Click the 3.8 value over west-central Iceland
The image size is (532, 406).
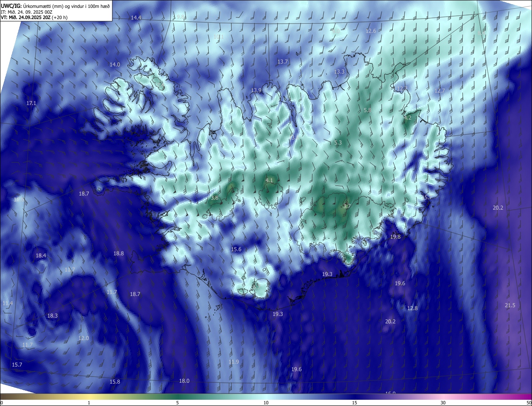214,198
